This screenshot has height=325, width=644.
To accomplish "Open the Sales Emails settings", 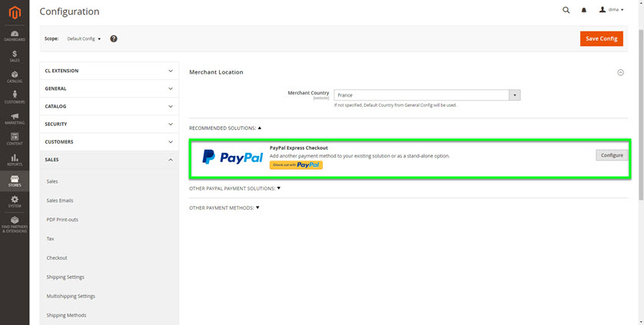I will 60,201.
